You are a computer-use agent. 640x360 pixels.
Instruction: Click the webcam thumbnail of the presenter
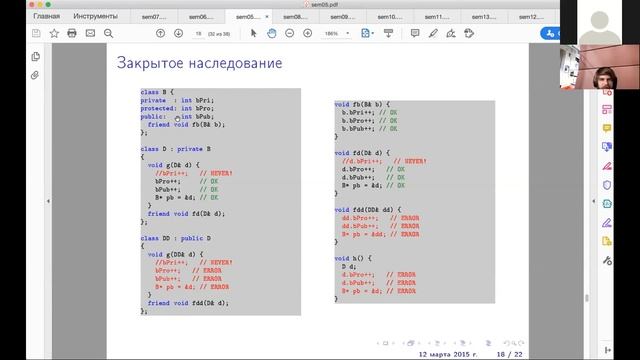(x=600, y=67)
